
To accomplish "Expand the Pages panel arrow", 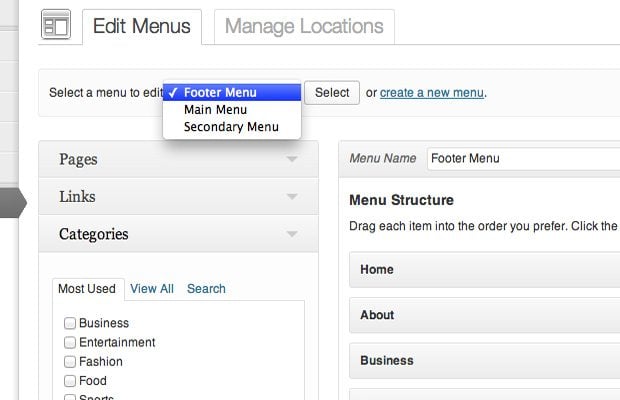I will pos(291,159).
